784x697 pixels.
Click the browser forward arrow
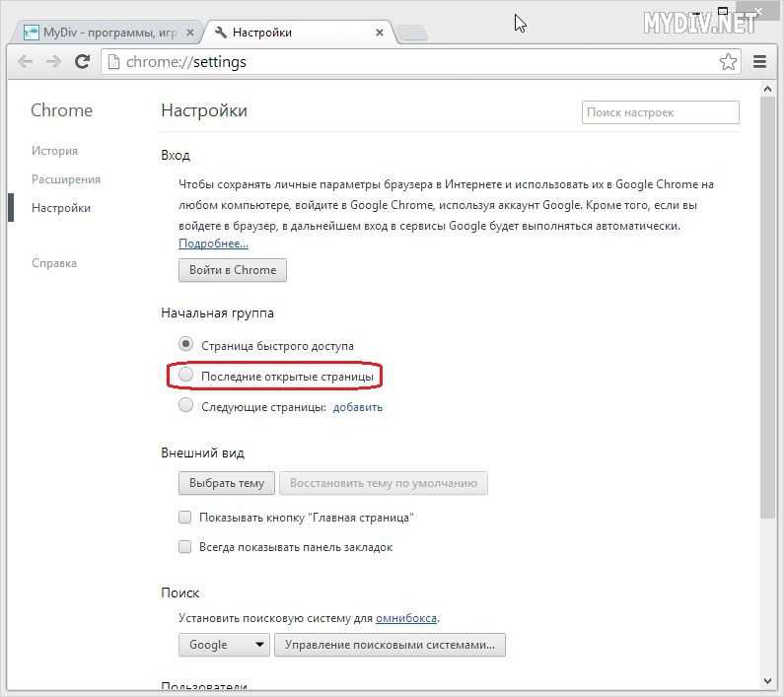tap(53, 61)
